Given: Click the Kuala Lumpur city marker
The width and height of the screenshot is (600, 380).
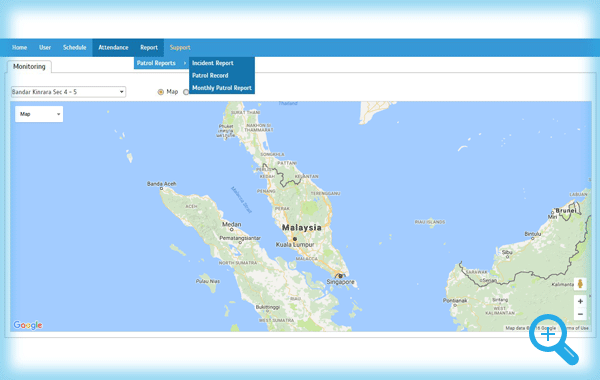Looking at the screenshot, I should click(295, 239).
